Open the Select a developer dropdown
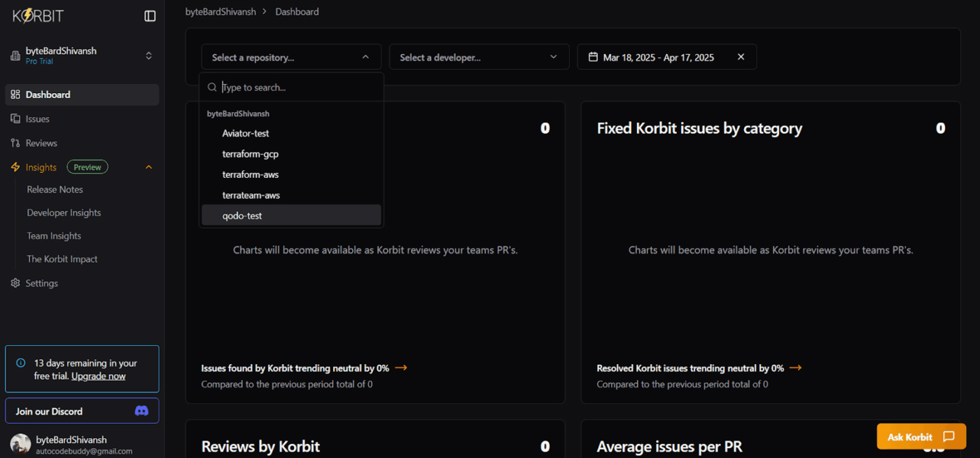This screenshot has width=980, height=458. click(x=478, y=57)
